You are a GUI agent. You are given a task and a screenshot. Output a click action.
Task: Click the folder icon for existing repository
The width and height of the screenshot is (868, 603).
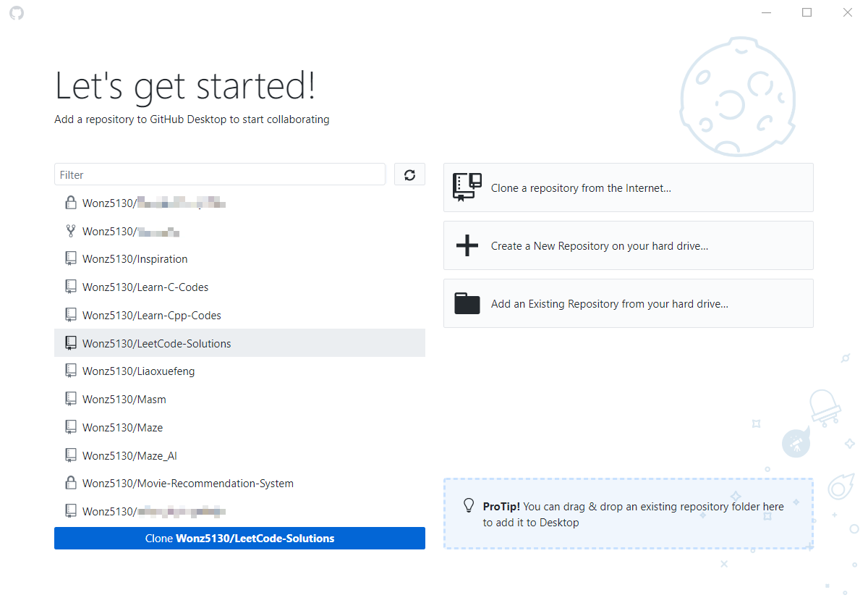pyautogui.click(x=467, y=303)
